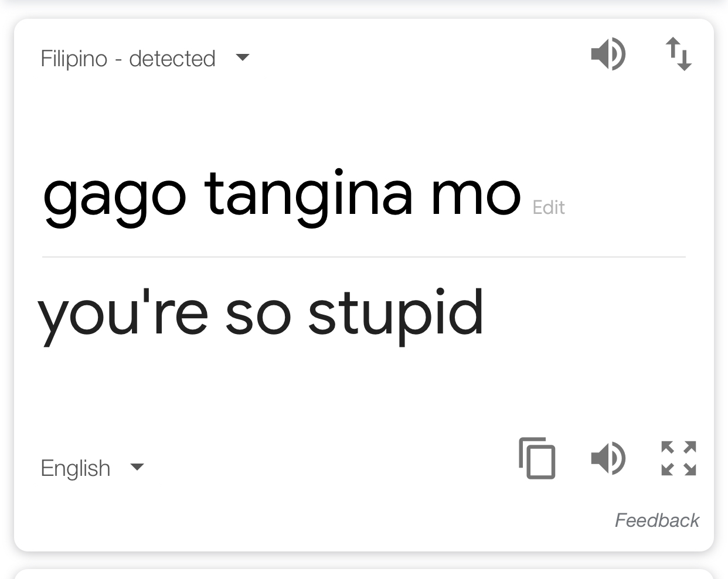Play audio of the Filipino source text
The height and width of the screenshot is (579, 728).
(x=608, y=54)
